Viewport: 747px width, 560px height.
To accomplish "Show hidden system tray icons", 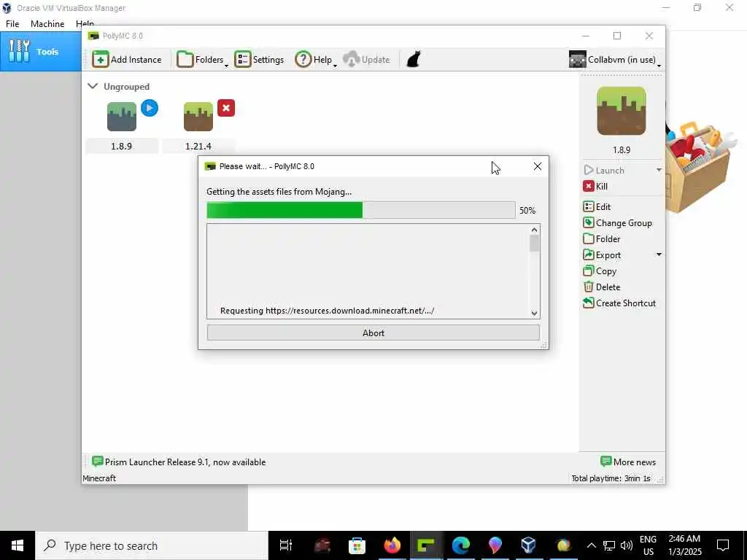I will pyautogui.click(x=591, y=545).
